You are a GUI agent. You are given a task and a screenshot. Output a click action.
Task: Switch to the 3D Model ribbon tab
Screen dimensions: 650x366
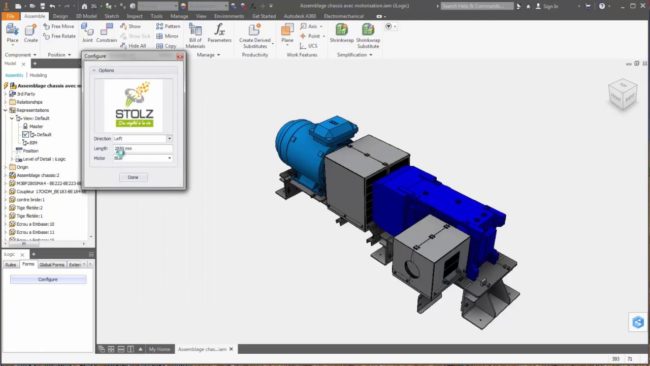click(86, 16)
